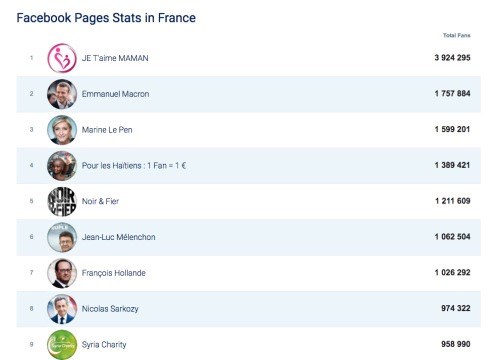Open the Syria Charity page link
Image resolution: width=500 pixels, height=360 pixels.
click(104, 345)
